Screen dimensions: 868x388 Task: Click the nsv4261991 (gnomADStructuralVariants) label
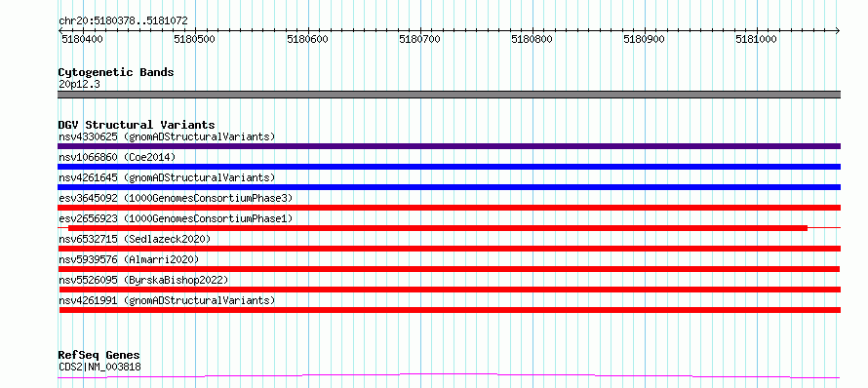coord(167,300)
